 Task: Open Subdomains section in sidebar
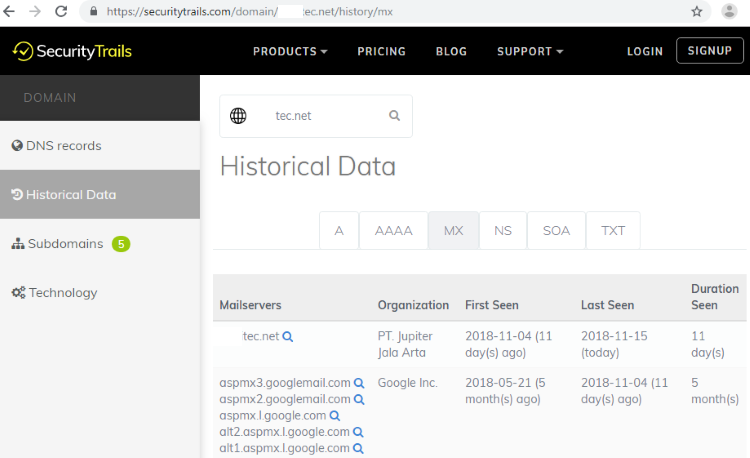(x=100, y=244)
